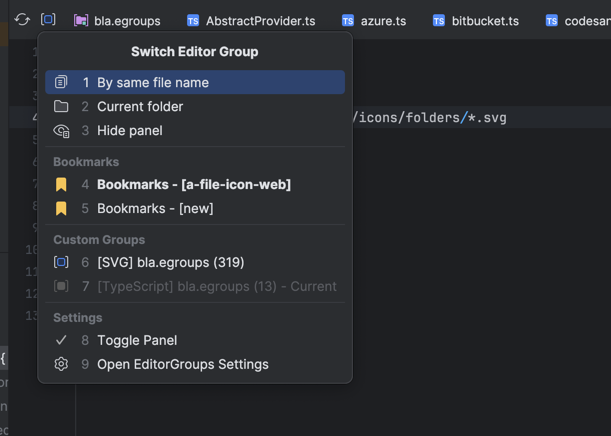Open the AbstractProvider.ts tab

point(251,21)
